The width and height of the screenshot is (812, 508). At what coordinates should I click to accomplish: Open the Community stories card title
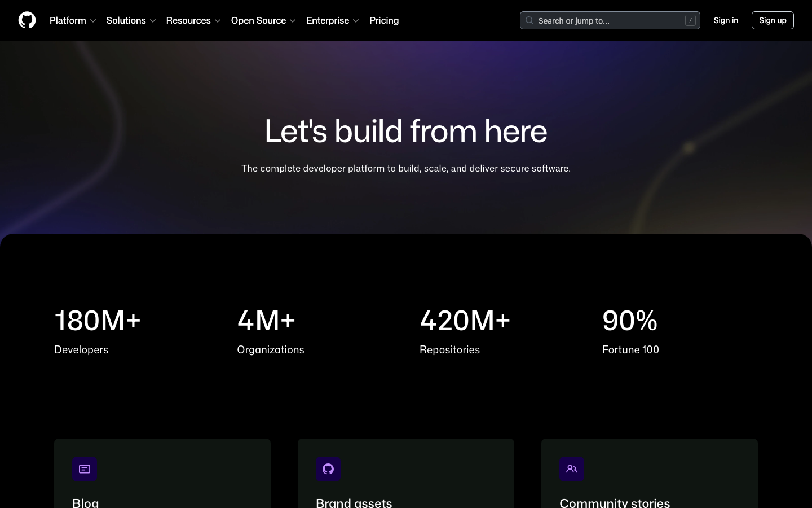click(615, 502)
